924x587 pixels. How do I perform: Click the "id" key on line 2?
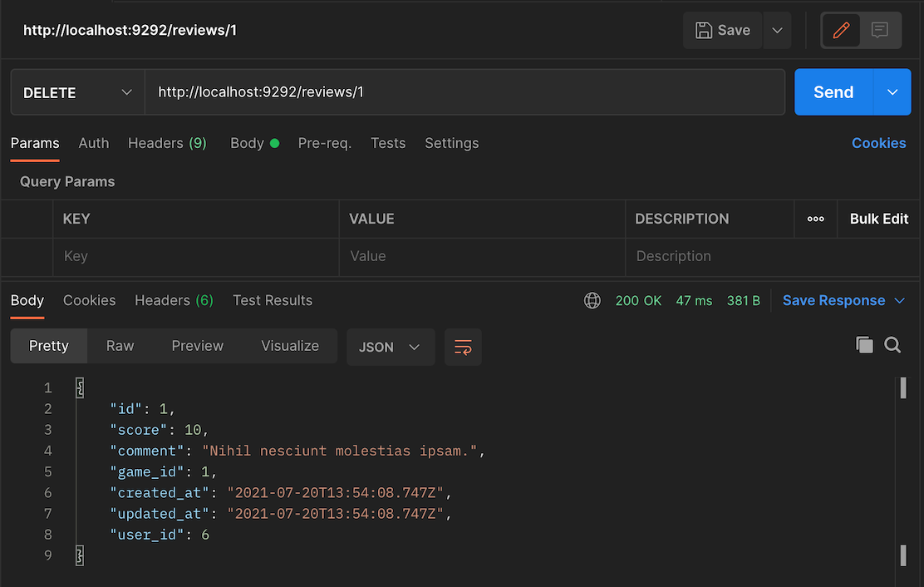pos(126,408)
